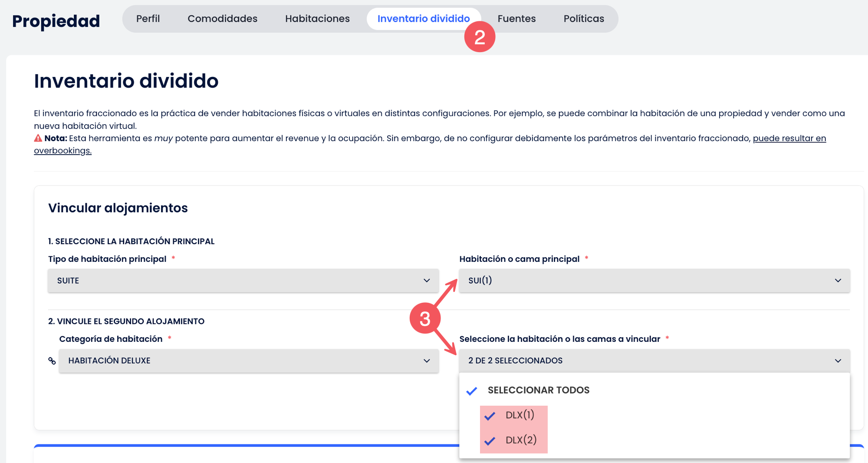Click the red step 2 badge
This screenshot has width=868, height=463.
pyautogui.click(x=480, y=37)
